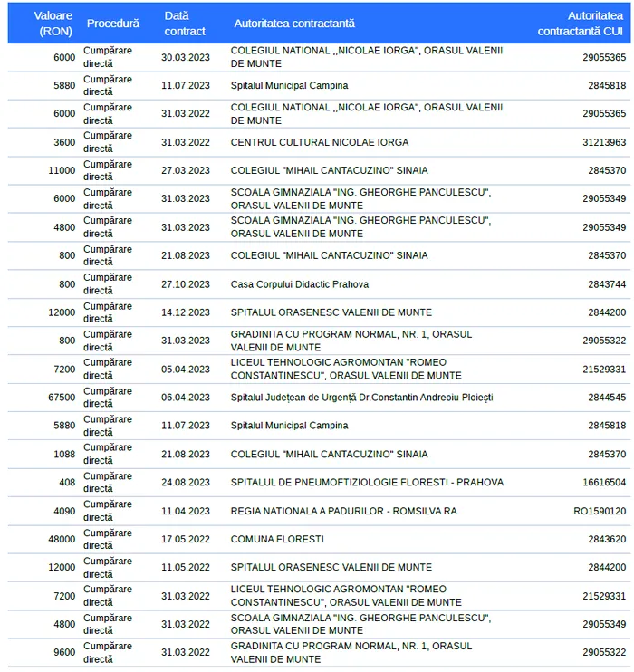The image size is (634, 672).
Task: Click date 05.04.2023
Action: pos(186,369)
